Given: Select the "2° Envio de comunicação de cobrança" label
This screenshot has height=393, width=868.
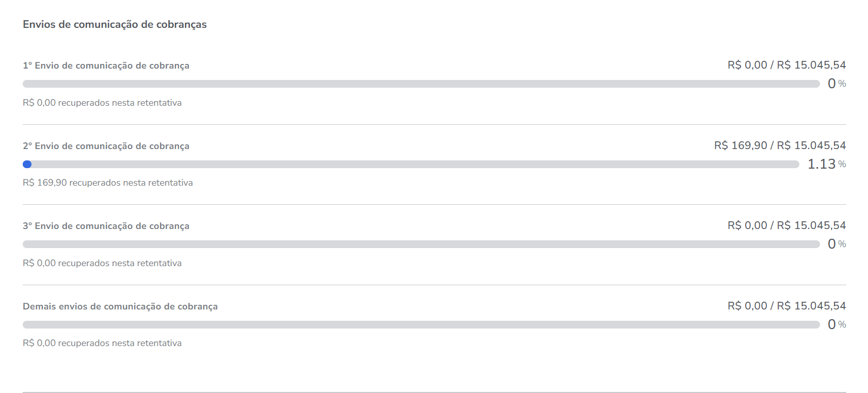Looking at the screenshot, I should [x=106, y=146].
